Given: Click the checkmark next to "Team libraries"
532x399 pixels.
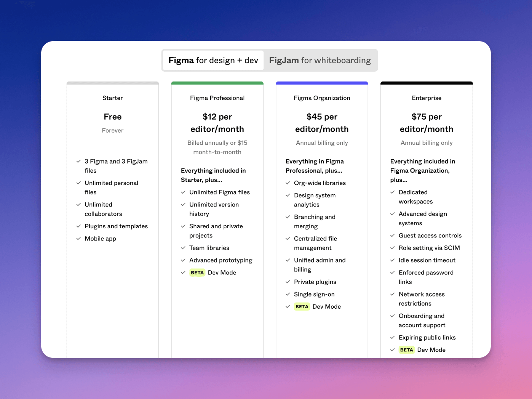Looking at the screenshot, I should (x=183, y=248).
